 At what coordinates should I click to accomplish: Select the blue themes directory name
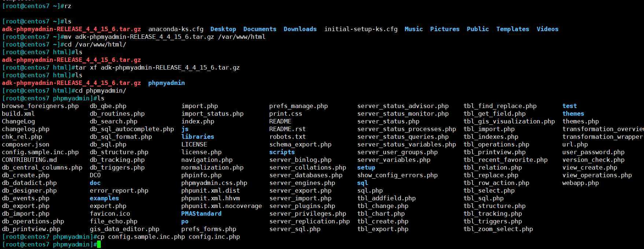(x=573, y=114)
